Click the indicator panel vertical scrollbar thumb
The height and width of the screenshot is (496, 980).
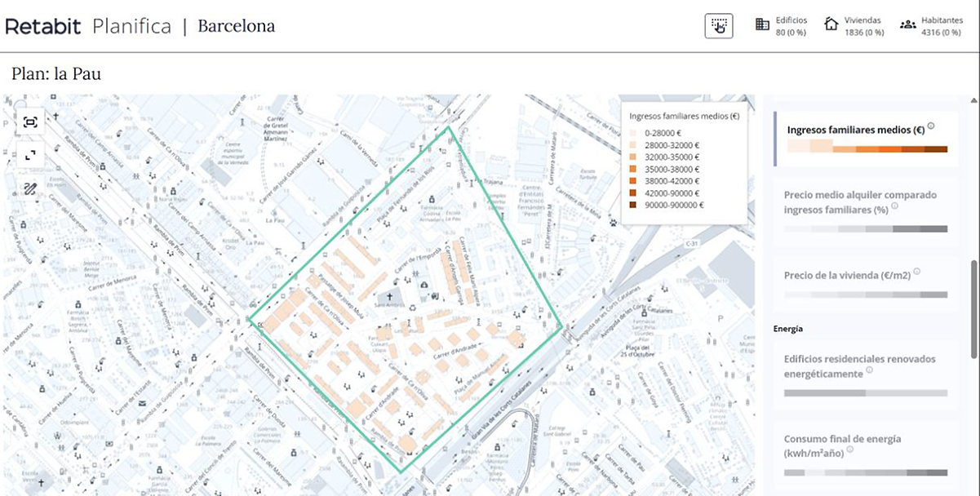[973, 308]
